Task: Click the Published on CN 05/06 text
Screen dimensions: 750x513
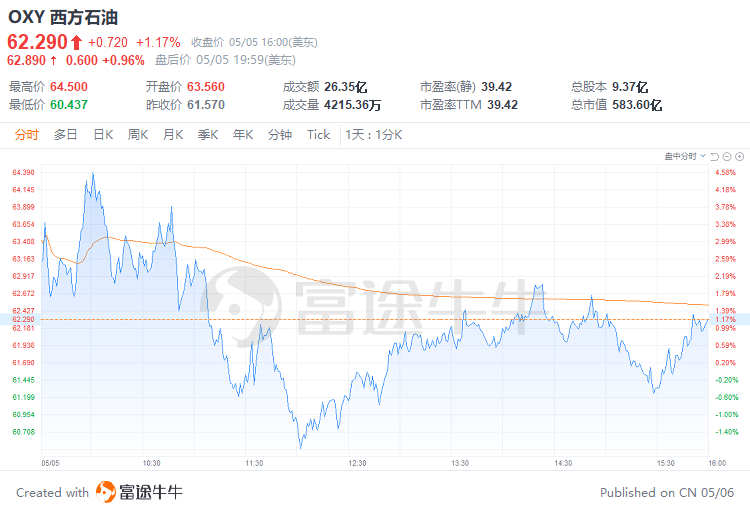Action: point(667,492)
